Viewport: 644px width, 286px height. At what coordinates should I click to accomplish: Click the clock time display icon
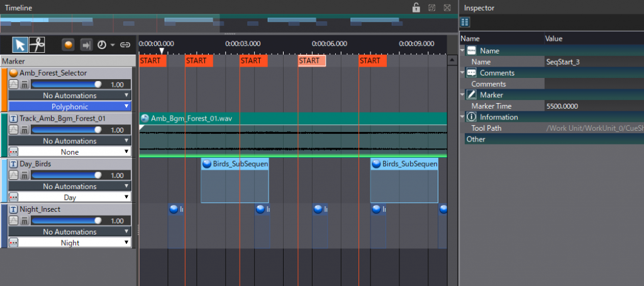tap(101, 45)
